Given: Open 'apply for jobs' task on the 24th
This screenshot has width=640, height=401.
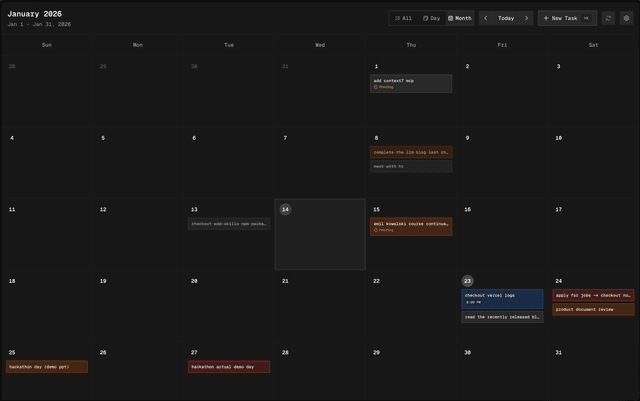Looking at the screenshot, I should 593,295.
